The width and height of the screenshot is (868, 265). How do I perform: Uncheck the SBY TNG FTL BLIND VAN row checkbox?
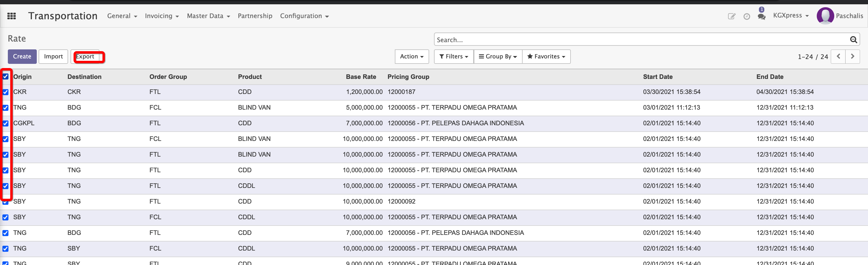(5, 154)
